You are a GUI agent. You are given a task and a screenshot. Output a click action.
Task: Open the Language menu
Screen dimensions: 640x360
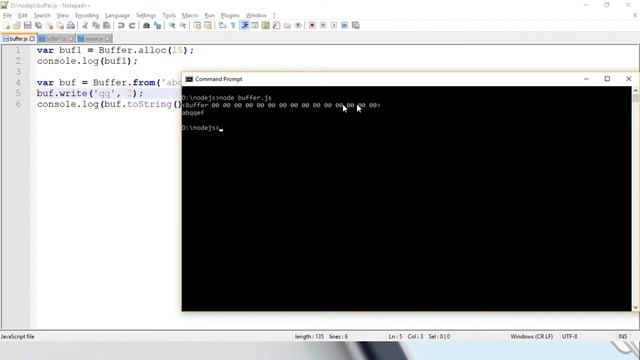117,16
